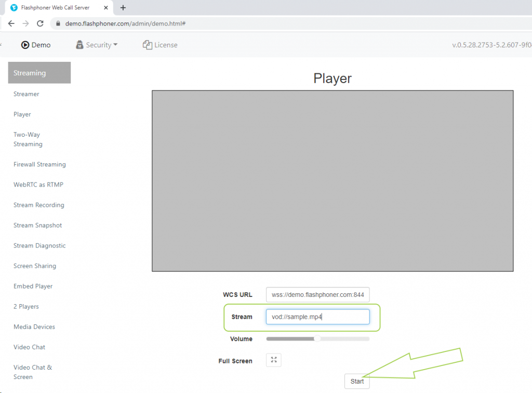Open the License page
Viewport: 532px width, 393px height.
pyautogui.click(x=160, y=45)
